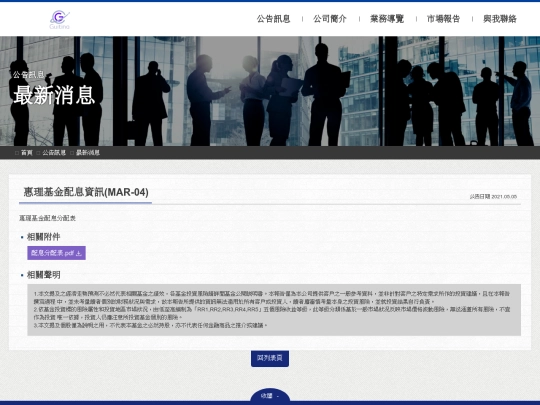Open the 公告訊息 menu
This screenshot has width=540, height=405.
pos(273,19)
